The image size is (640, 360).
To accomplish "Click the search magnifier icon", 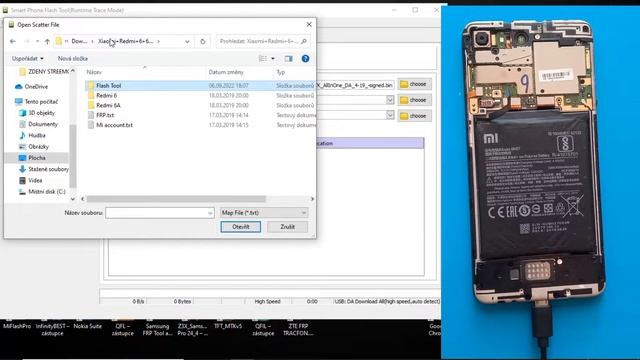I will [304, 41].
